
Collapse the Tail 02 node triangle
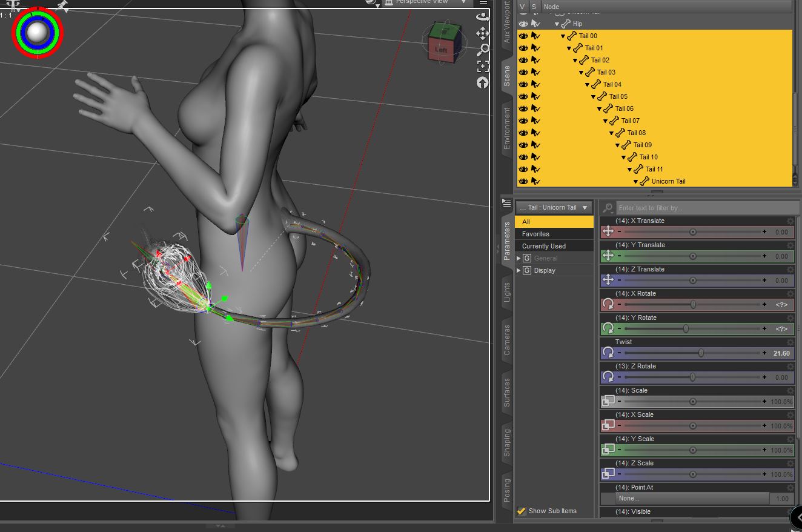pyautogui.click(x=575, y=61)
